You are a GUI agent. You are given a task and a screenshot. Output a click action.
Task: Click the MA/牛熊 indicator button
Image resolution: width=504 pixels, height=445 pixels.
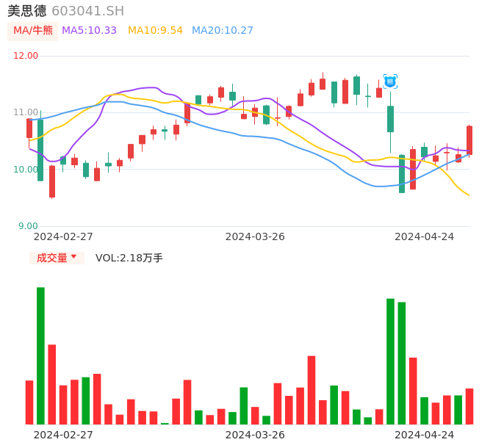(x=32, y=31)
